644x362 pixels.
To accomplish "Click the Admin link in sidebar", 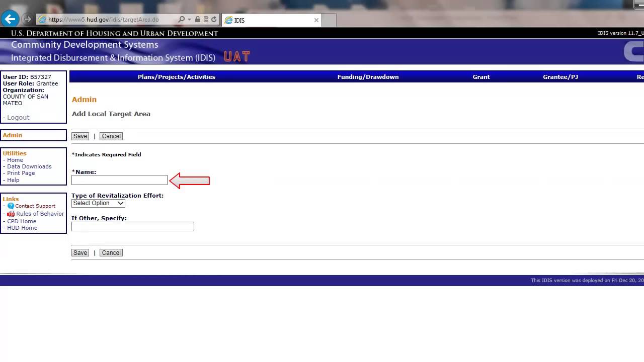I will pos(13,135).
